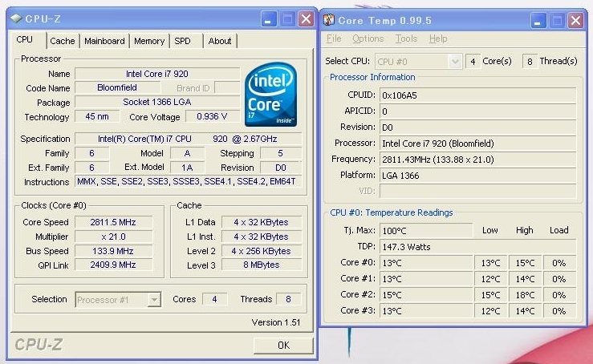593x364 pixels.
Task: Click the Cores count field in CPU-Z
Action: [x=214, y=299]
